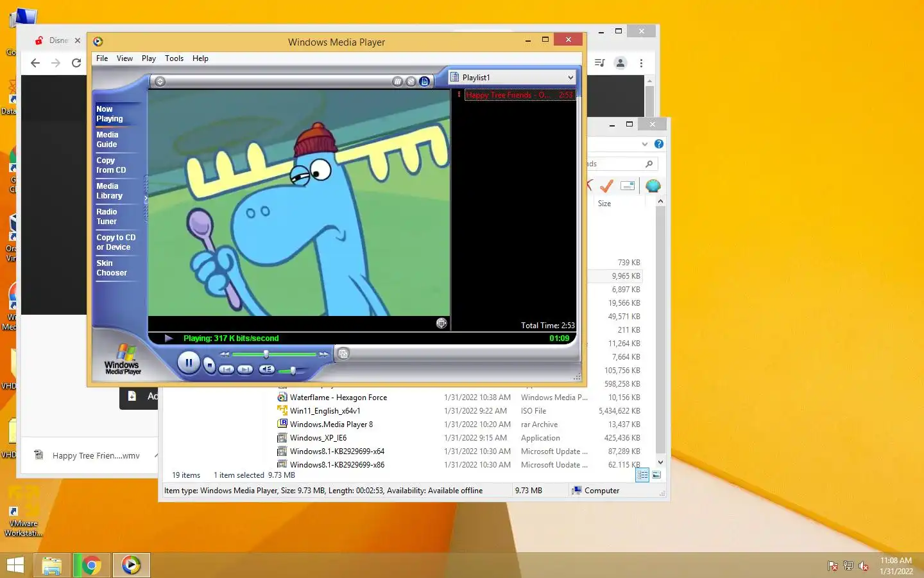The width and height of the screenshot is (924, 578).
Task: Click Explorer search magnifier icon
Action: coord(649,164)
